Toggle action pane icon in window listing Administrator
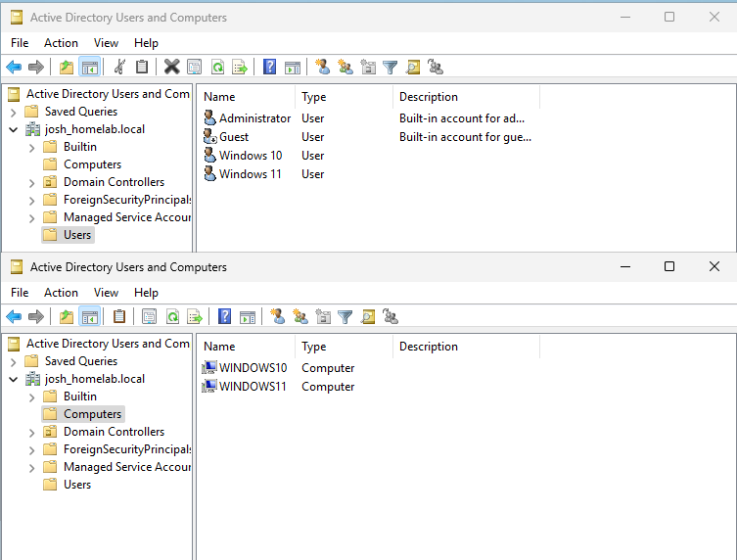 (x=293, y=68)
